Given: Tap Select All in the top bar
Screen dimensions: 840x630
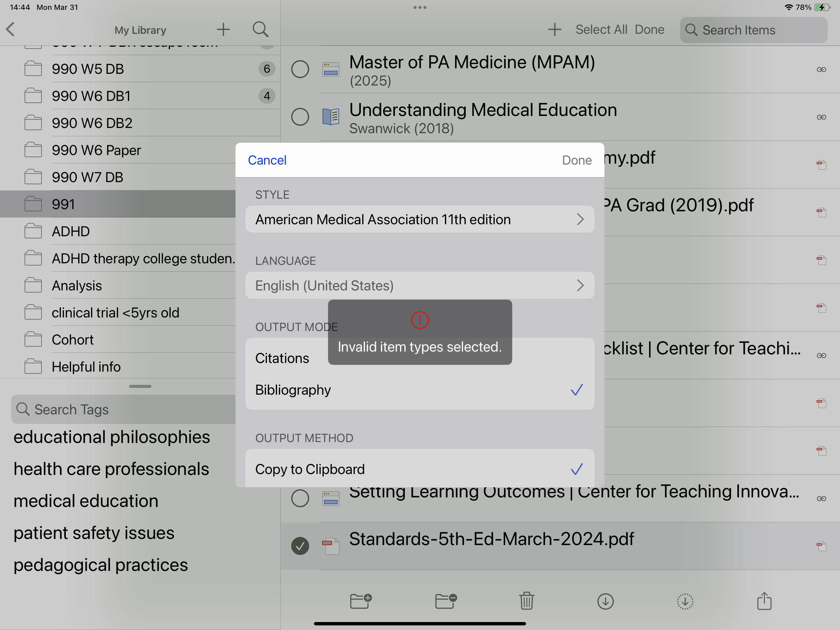Looking at the screenshot, I should 601,30.
